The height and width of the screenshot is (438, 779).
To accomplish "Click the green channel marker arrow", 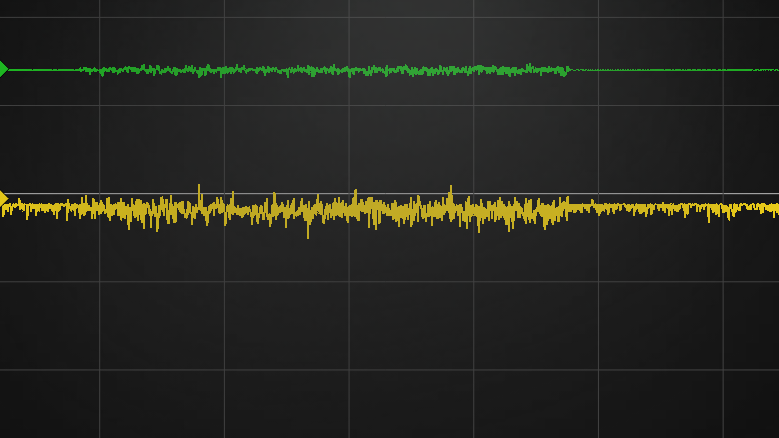I will coord(4,69).
